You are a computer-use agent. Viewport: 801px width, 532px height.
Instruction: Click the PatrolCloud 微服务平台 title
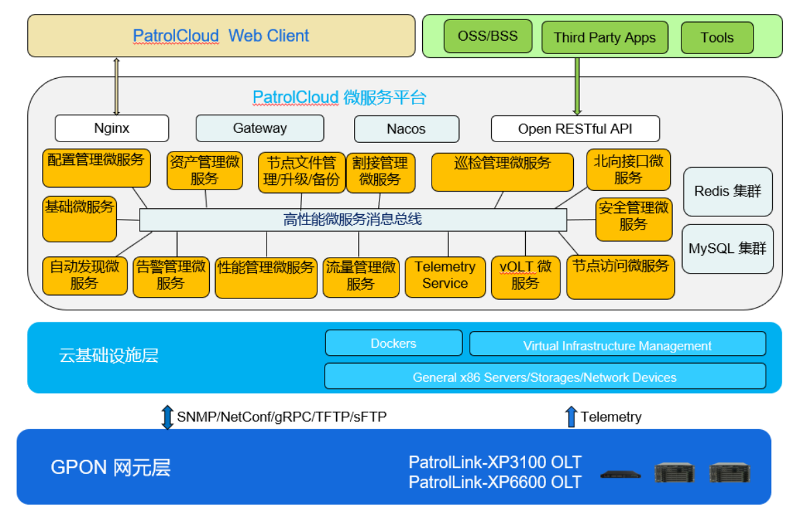coord(339,97)
